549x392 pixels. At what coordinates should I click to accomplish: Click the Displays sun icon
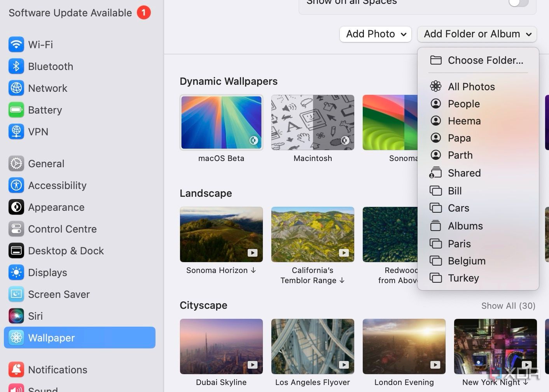tap(16, 272)
